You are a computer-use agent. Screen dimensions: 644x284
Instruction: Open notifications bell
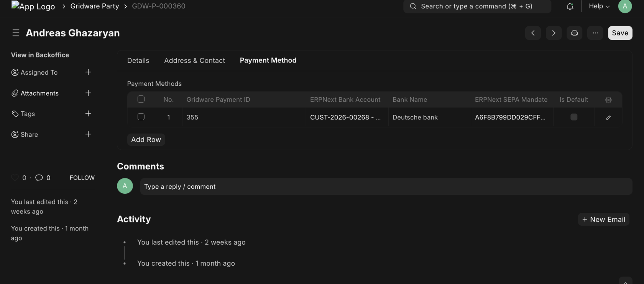(x=570, y=7)
